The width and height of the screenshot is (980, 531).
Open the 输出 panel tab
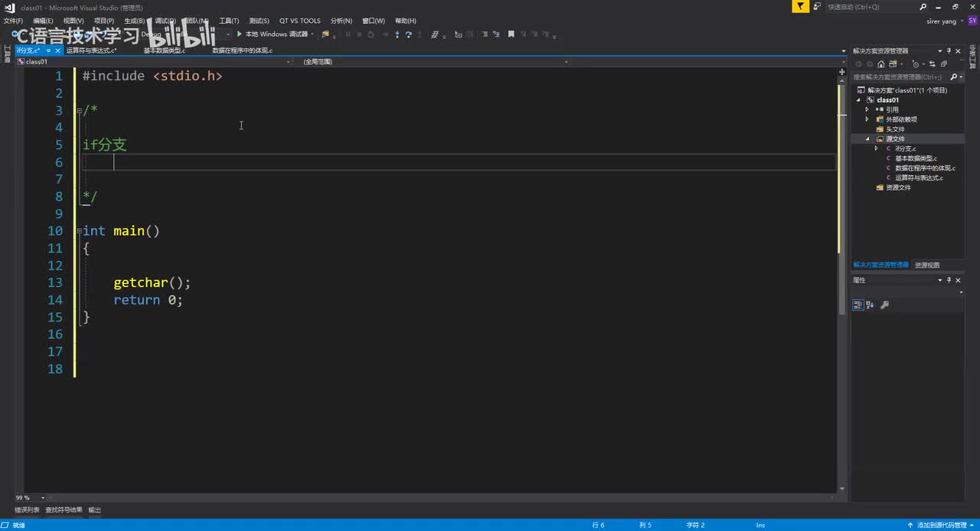pos(94,510)
